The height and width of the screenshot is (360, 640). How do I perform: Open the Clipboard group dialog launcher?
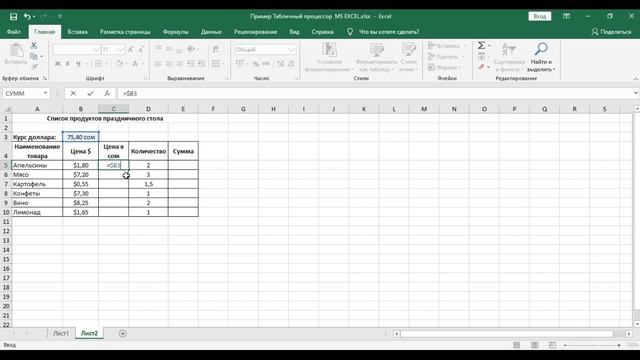point(44,78)
